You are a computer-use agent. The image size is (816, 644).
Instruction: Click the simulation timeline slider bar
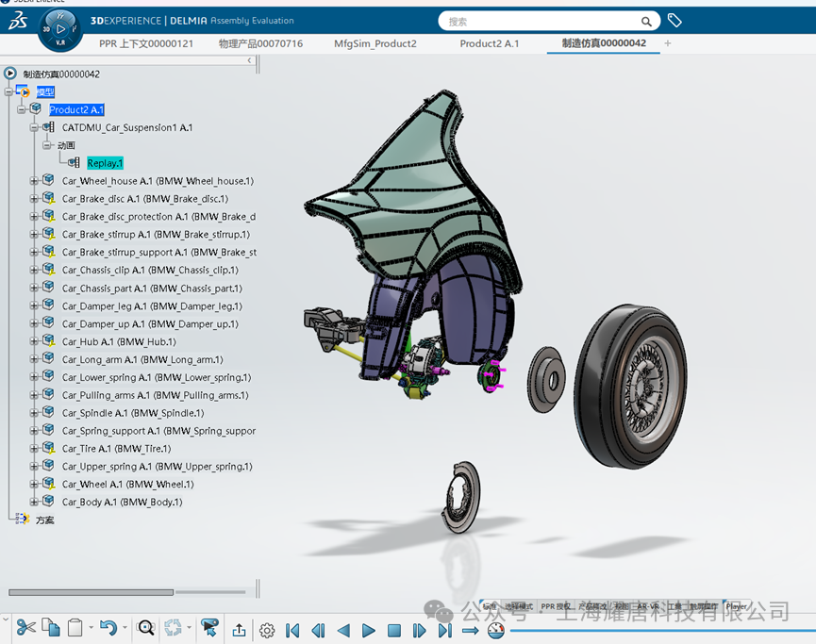coord(662,631)
